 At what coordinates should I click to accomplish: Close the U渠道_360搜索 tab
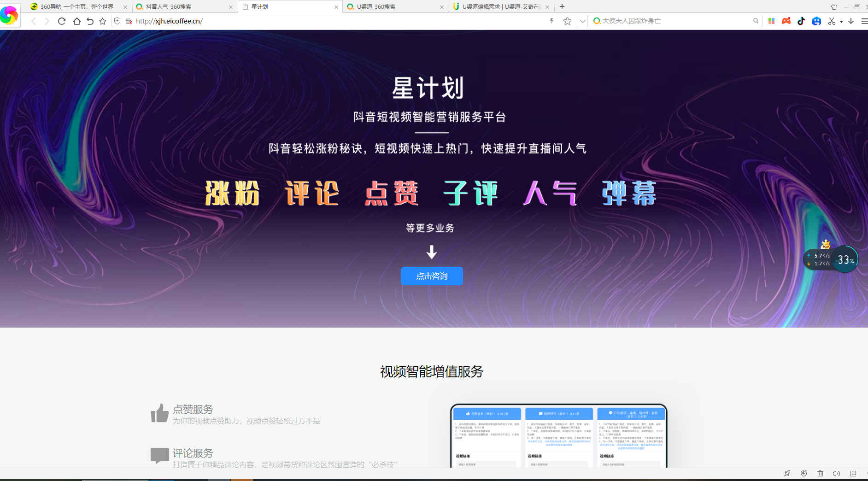(442, 7)
